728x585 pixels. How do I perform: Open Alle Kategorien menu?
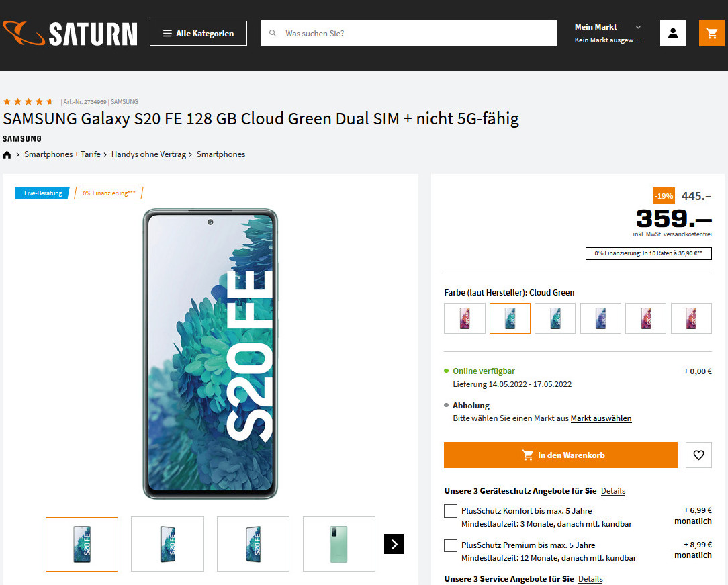(x=198, y=33)
